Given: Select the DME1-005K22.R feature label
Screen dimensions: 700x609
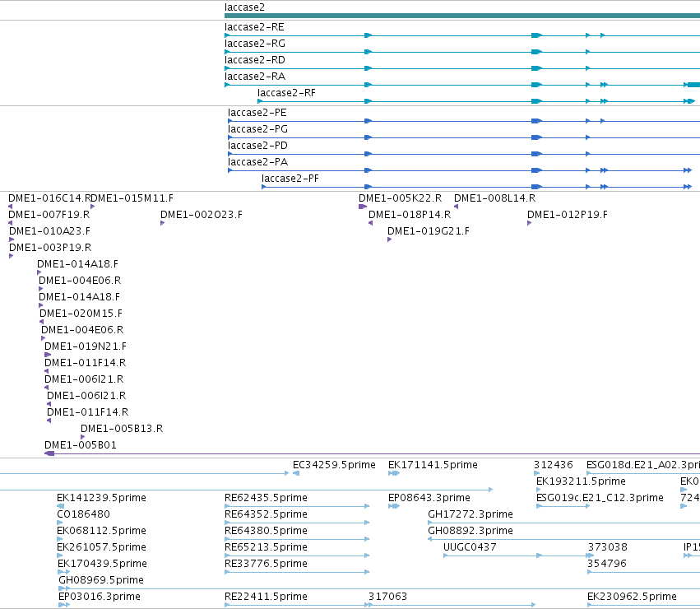Looking at the screenshot, I should pyautogui.click(x=400, y=198).
